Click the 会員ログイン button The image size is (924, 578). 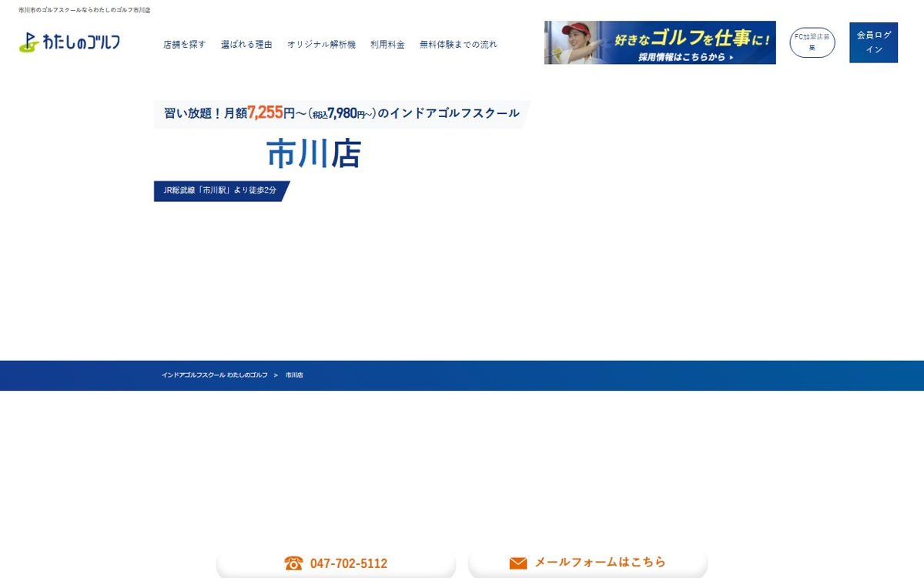tap(874, 42)
